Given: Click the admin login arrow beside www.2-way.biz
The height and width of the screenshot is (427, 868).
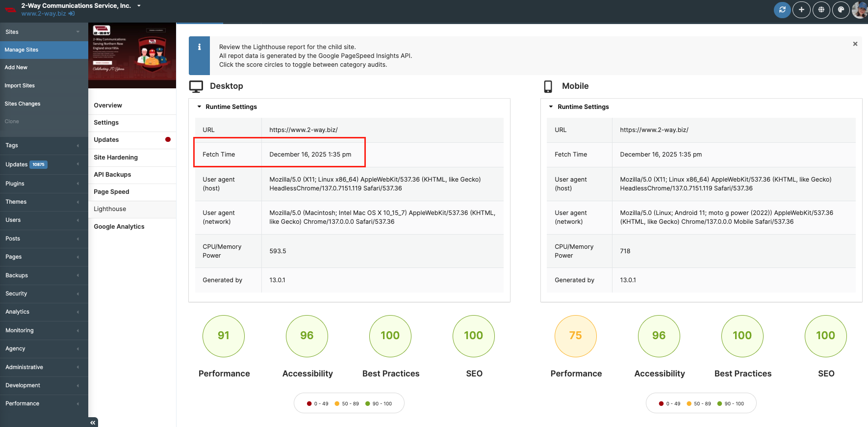Looking at the screenshot, I should click(72, 14).
